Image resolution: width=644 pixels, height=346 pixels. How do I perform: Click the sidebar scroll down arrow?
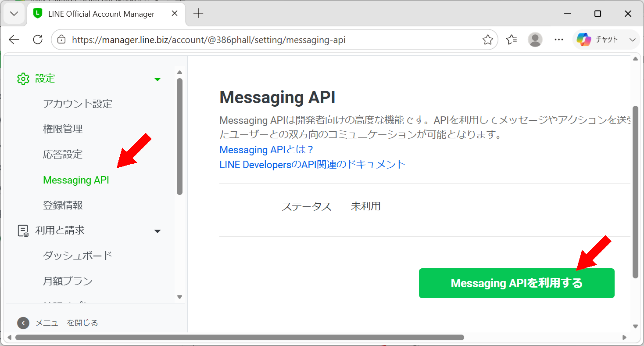[x=179, y=297]
